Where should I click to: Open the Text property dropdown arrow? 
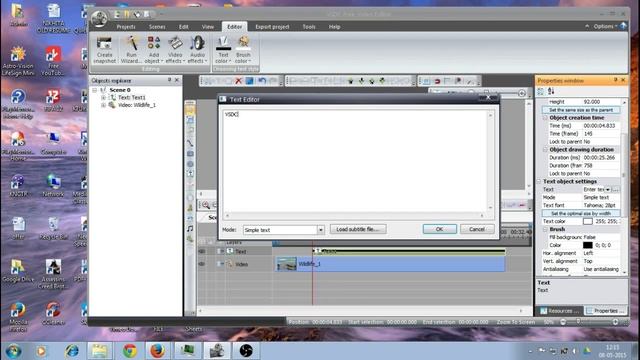point(608,189)
